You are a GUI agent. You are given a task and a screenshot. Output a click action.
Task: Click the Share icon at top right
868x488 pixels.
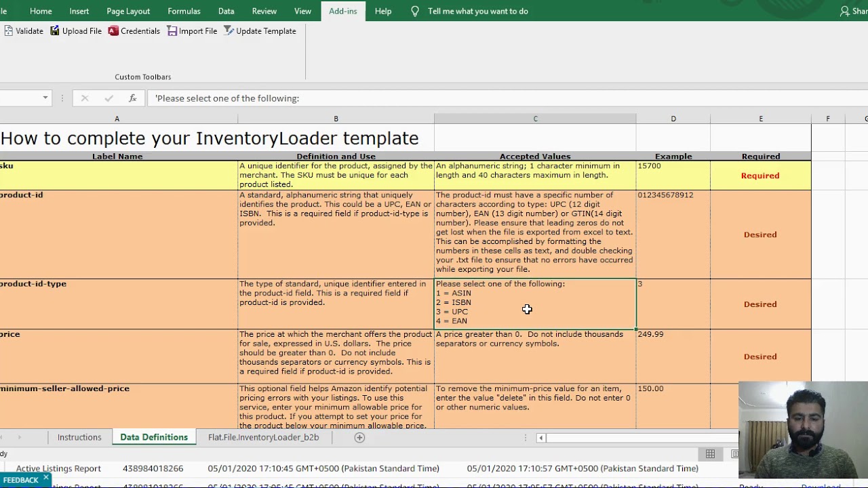pos(853,11)
